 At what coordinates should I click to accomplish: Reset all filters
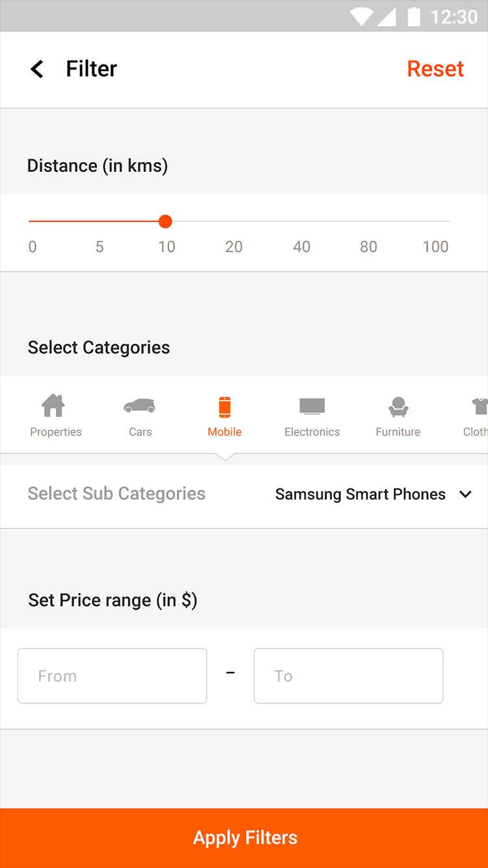(435, 69)
